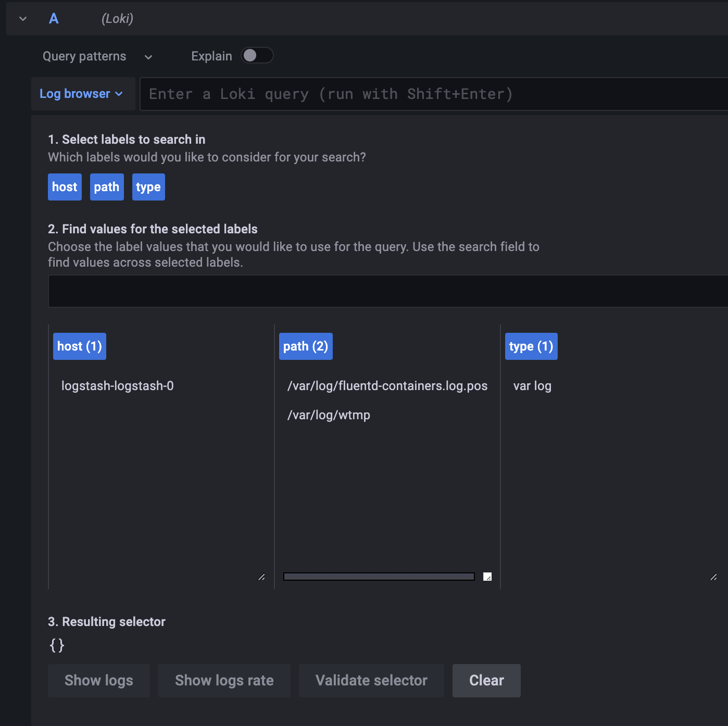Deselect the host label chip
Viewport: 728px width, 726px height.
(65, 186)
